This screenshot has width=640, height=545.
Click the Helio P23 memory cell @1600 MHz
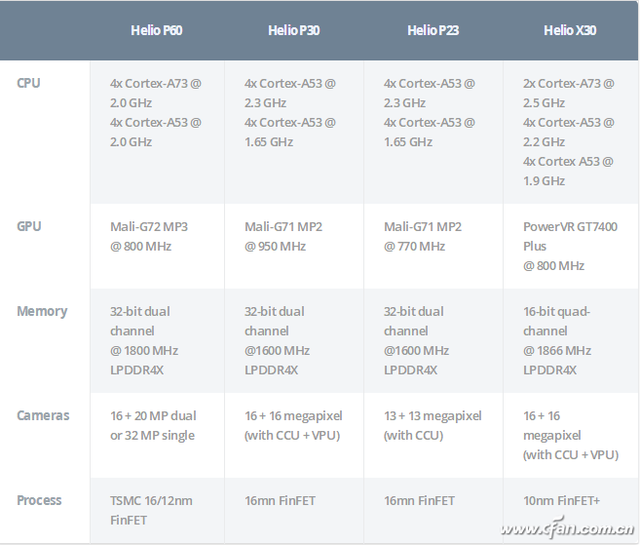click(433, 341)
